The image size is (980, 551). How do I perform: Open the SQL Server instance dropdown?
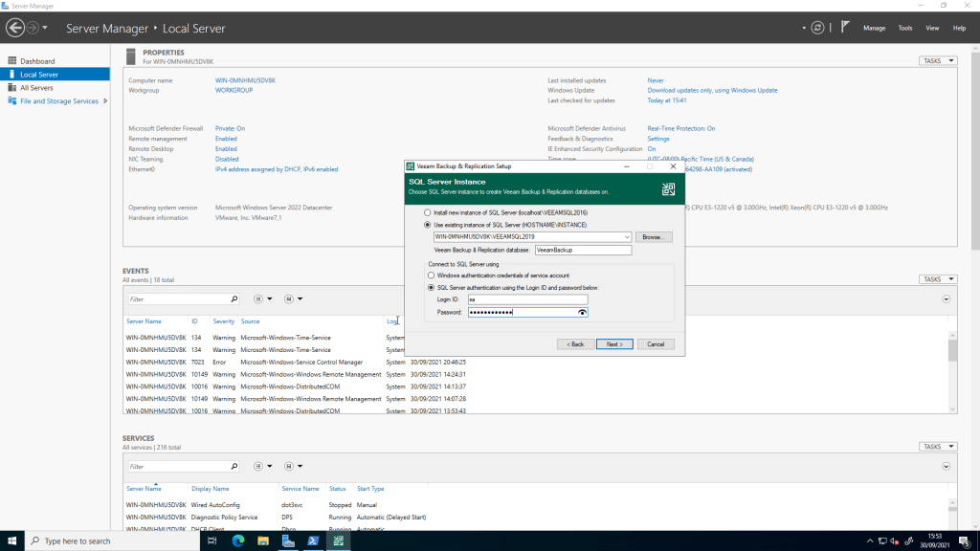coord(626,236)
